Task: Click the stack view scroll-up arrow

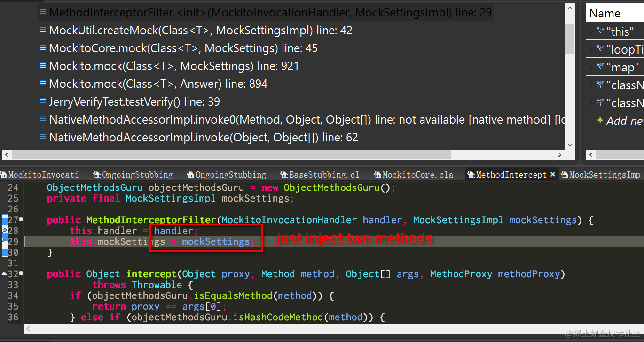Action: click(x=570, y=8)
